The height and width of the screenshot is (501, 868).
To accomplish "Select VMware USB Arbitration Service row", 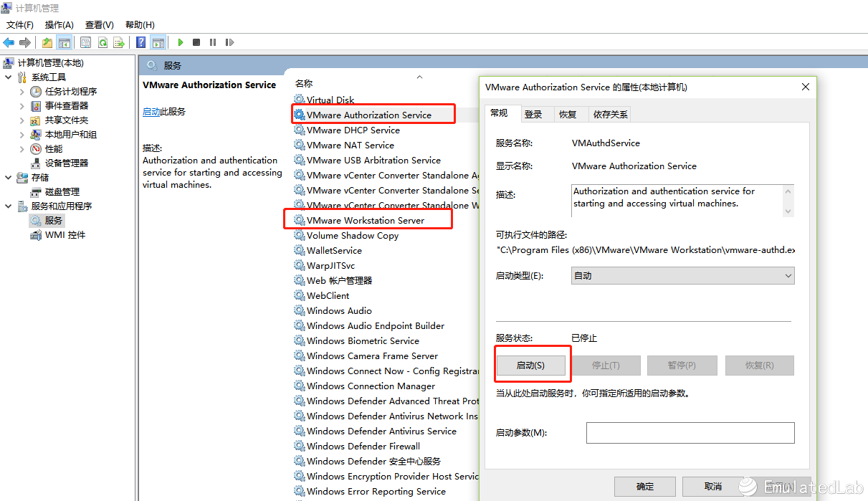I will coord(373,161).
